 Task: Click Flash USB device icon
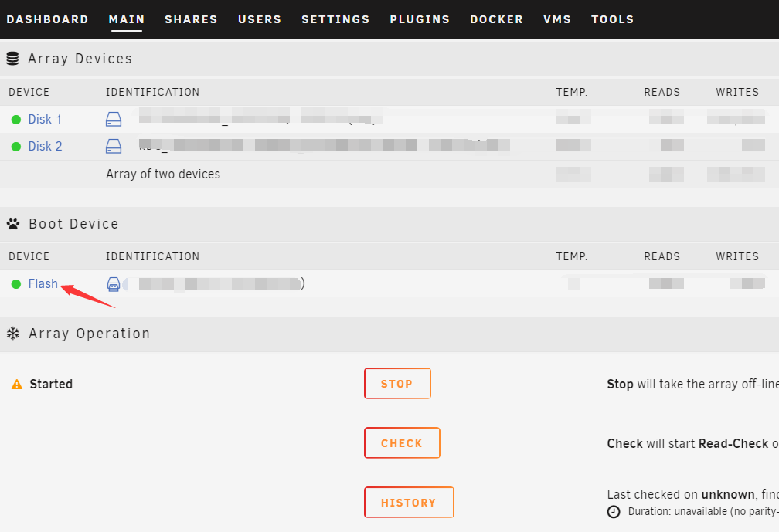[x=114, y=284]
